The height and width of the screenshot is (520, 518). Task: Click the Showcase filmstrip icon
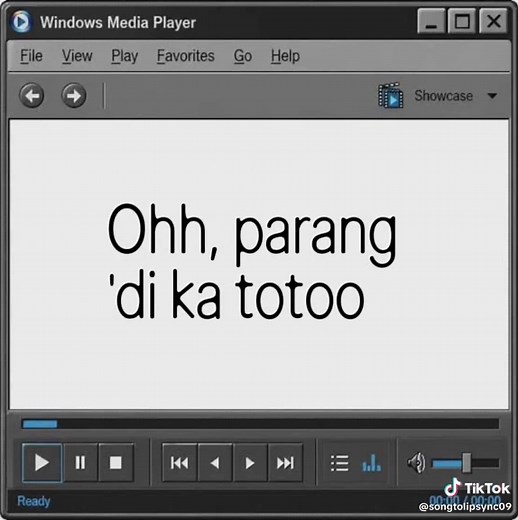tap(390, 95)
